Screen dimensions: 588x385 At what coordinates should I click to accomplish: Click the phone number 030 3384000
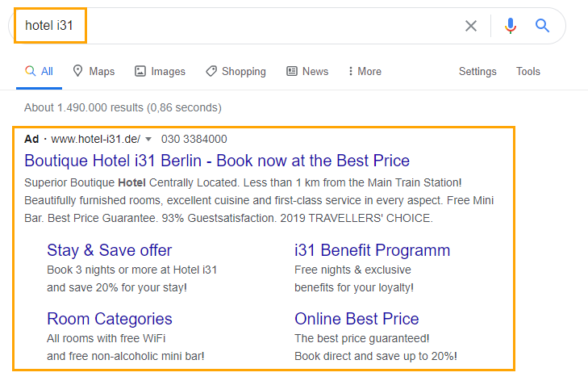194,139
